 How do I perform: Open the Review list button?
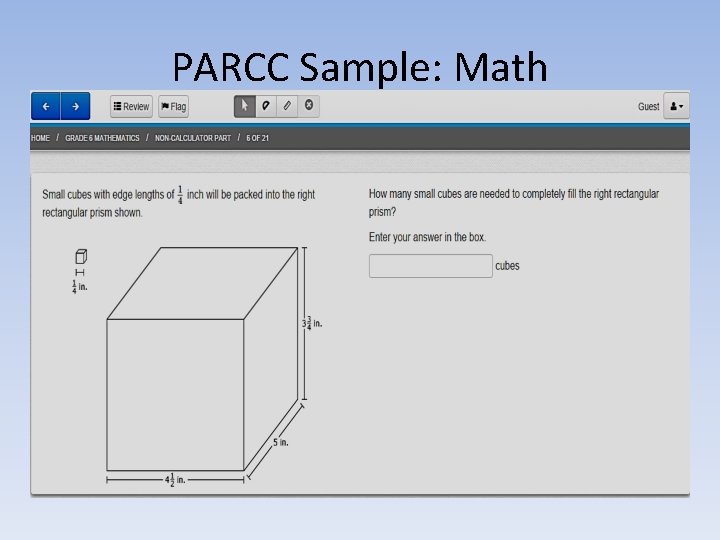(131, 107)
